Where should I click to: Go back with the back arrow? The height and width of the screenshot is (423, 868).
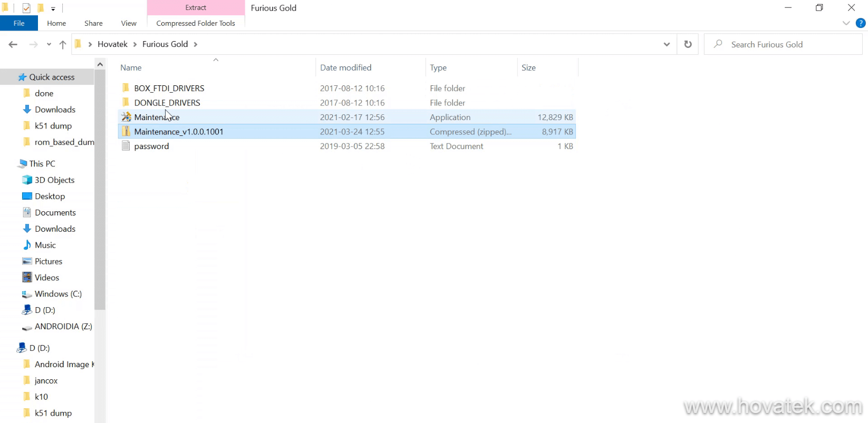pos(13,44)
